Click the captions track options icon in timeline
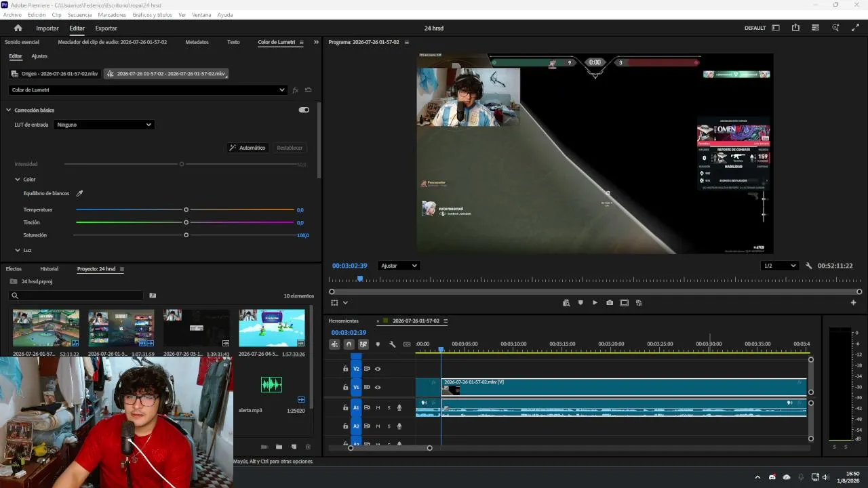 coord(407,344)
